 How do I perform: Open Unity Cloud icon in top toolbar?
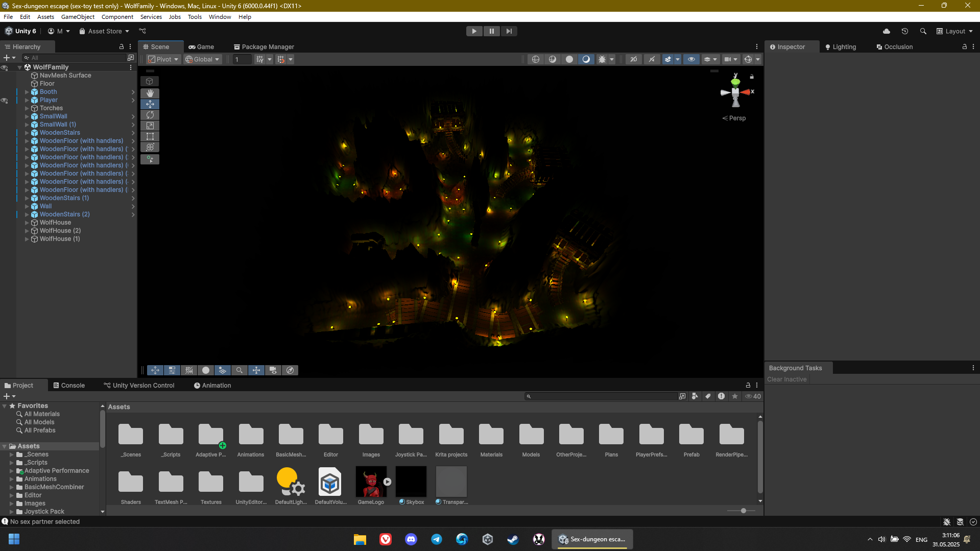pyautogui.click(x=887, y=31)
